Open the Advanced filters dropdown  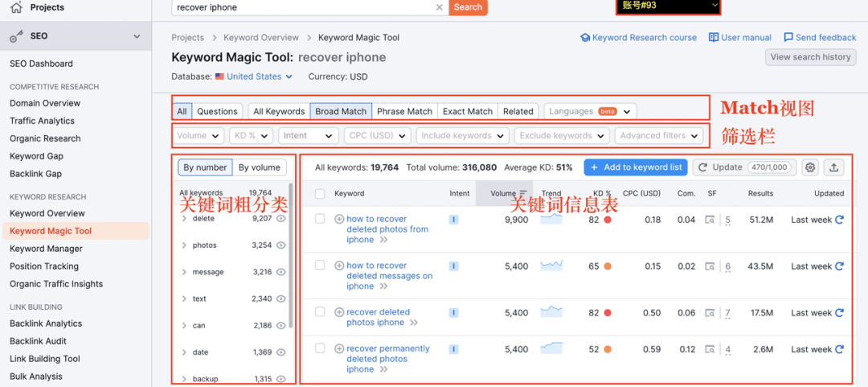click(658, 136)
